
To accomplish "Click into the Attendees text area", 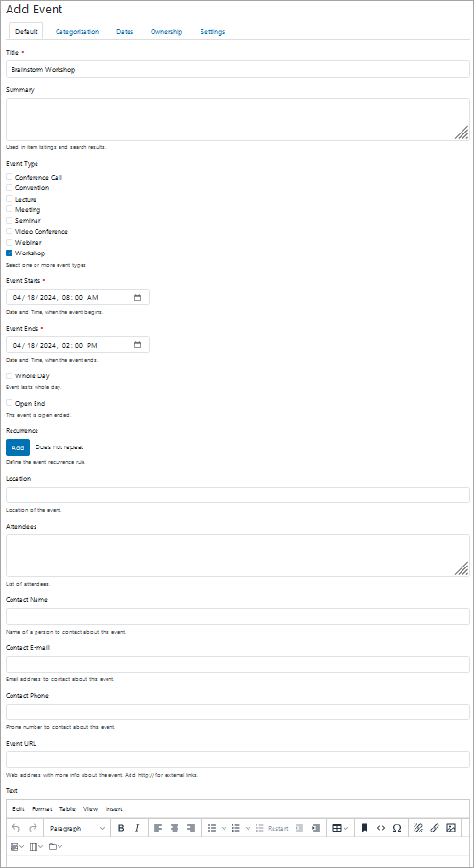I will [x=238, y=555].
